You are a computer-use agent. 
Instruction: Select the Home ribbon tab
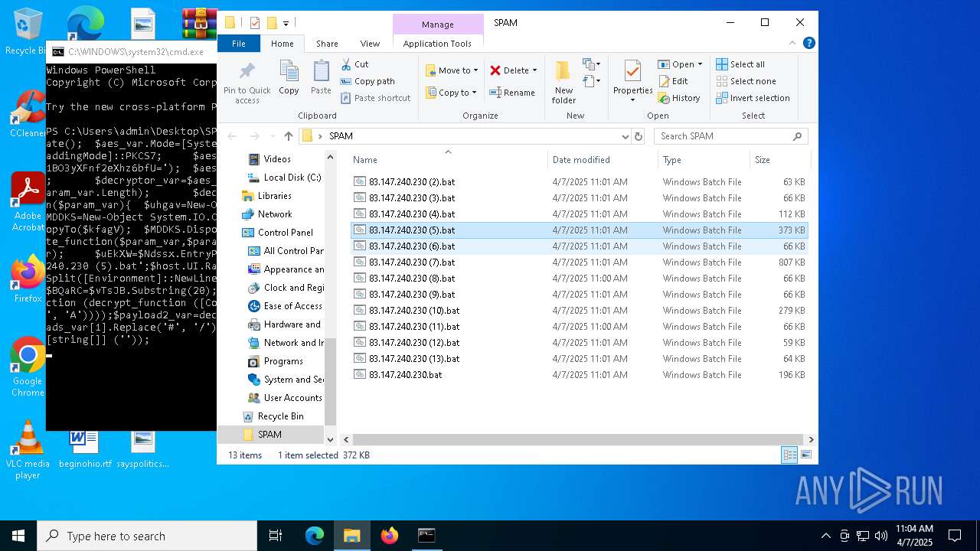tap(282, 44)
